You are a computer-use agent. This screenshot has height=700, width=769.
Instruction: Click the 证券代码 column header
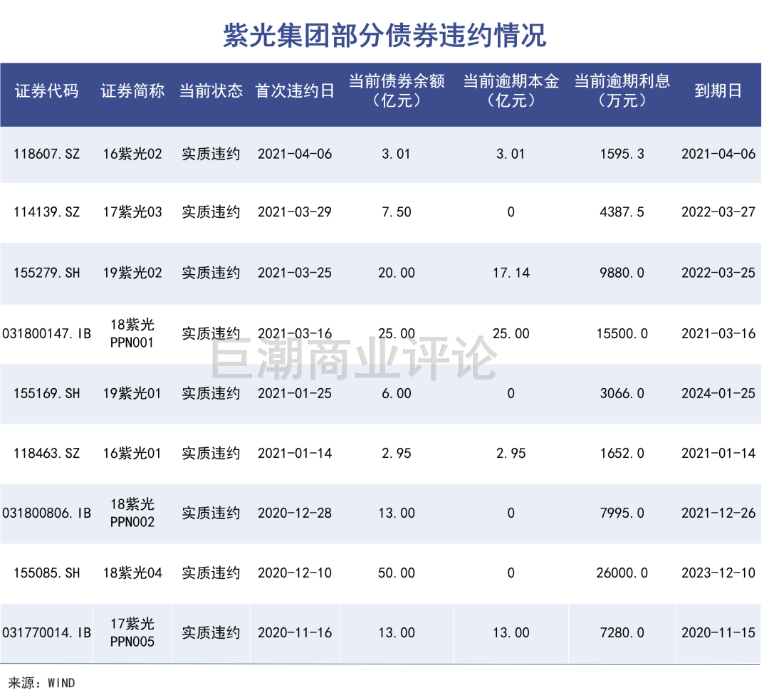pyautogui.click(x=46, y=91)
